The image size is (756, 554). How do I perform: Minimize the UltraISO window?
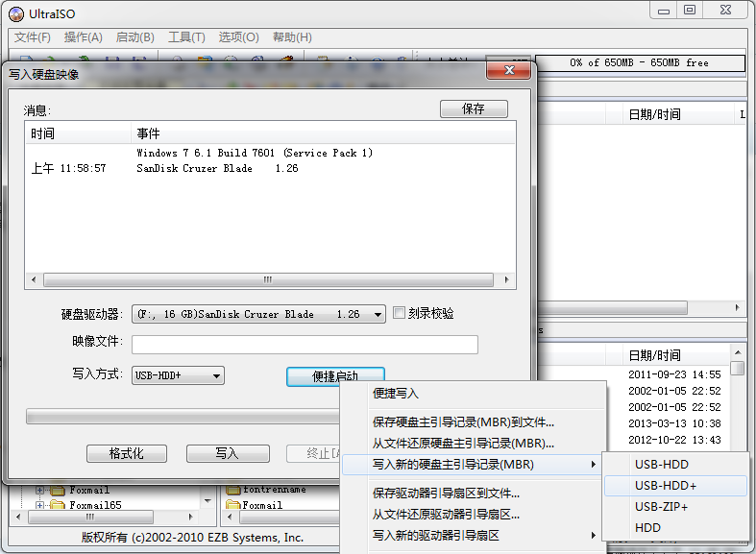pyautogui.click(x=664, y=11)
